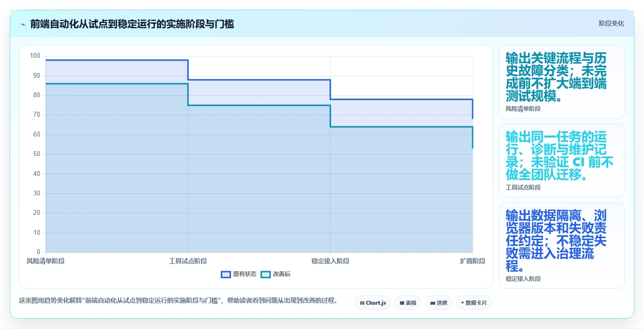
Task: Click the blue 原有状态 legend color box
Action: 226,274
